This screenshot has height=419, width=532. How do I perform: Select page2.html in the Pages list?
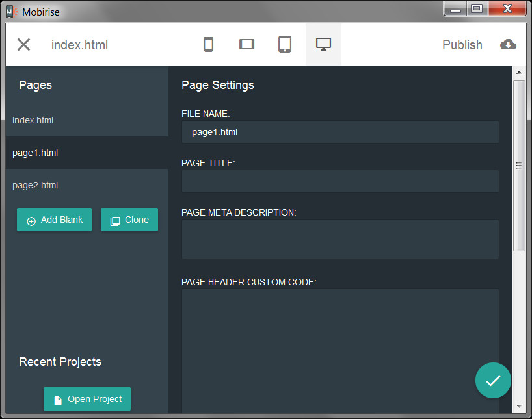(x=35, y=185)
